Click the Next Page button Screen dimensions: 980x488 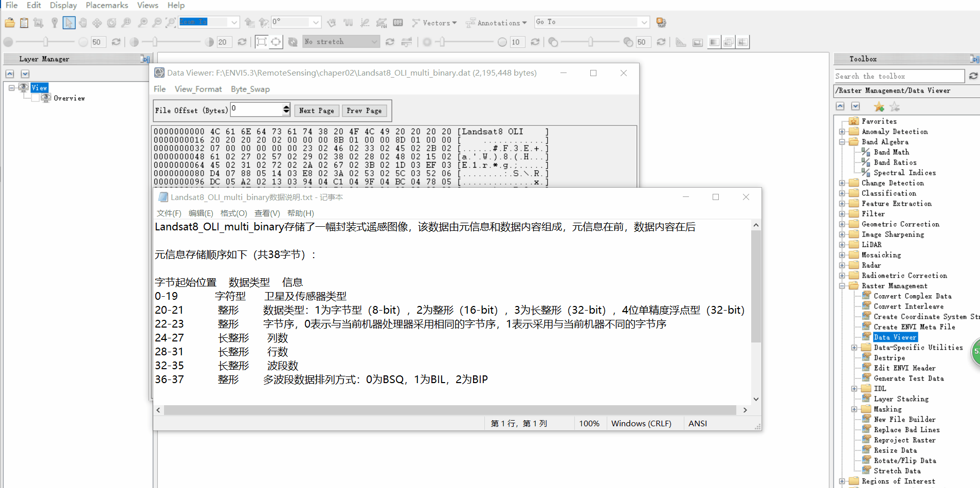coord(317,111)
